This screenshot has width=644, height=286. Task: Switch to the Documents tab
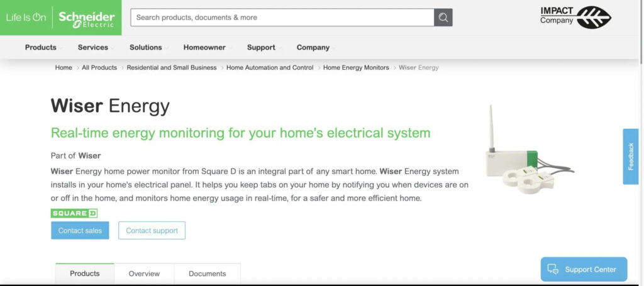pos(208,273)
